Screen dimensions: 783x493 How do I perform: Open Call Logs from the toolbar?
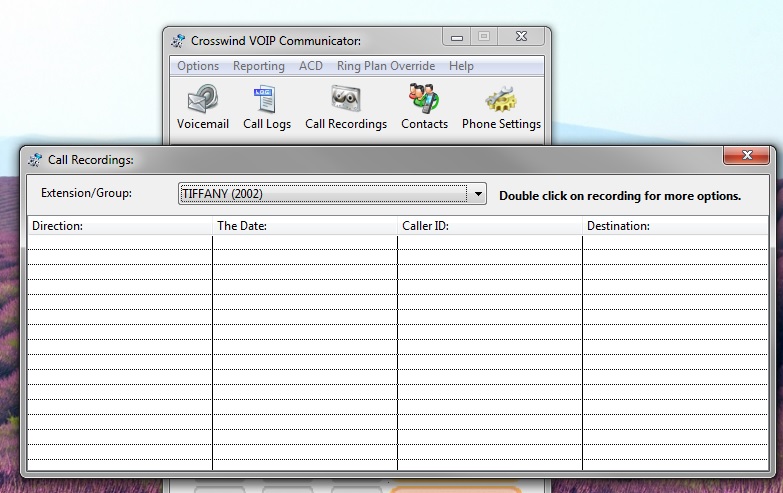pyautogui.click(x=267, y=100)
